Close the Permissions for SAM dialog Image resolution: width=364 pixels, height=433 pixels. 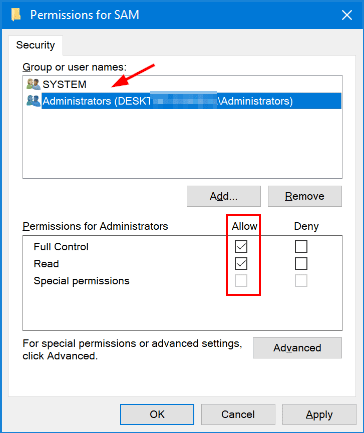[x=347, y=15]
